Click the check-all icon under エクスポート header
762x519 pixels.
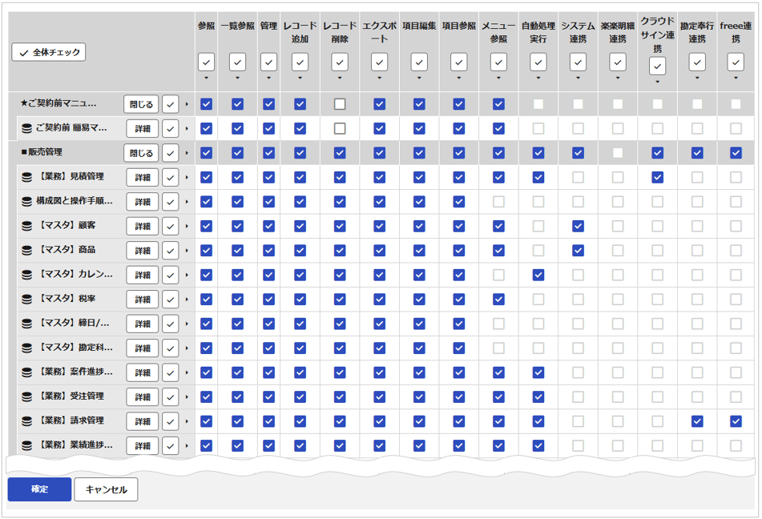click(380, 62)
